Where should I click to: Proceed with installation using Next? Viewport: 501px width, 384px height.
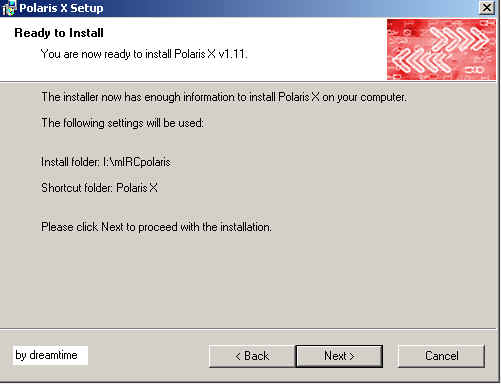339,356
